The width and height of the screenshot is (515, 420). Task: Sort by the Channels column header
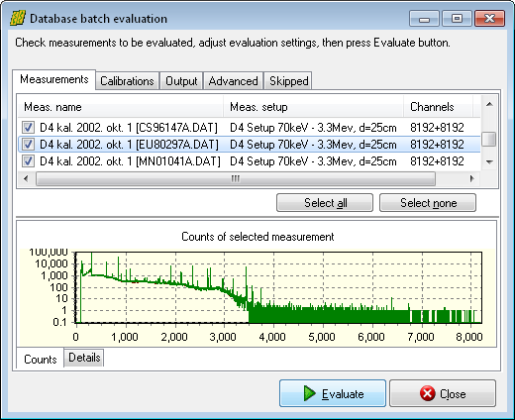pos(438,107)
